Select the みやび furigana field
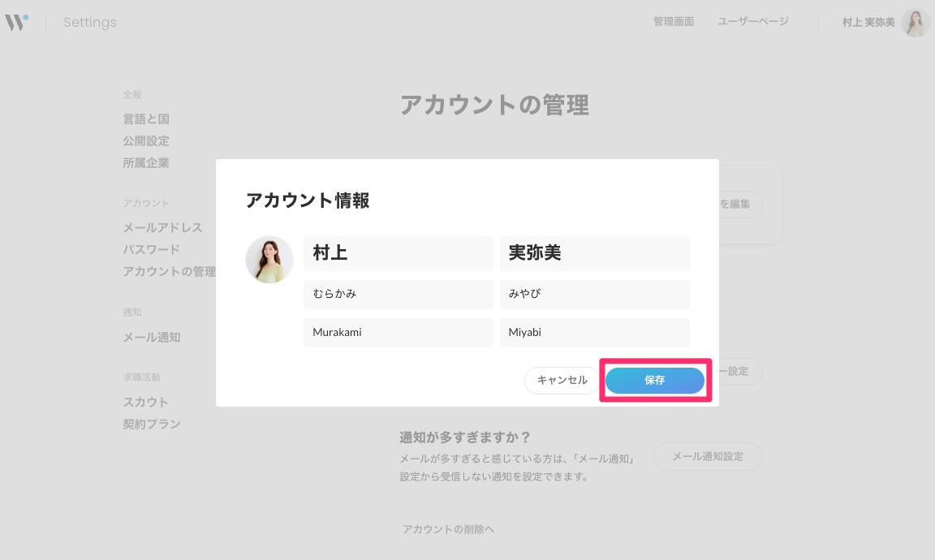Viewport: 935px width, 560px height. (594, 294)
